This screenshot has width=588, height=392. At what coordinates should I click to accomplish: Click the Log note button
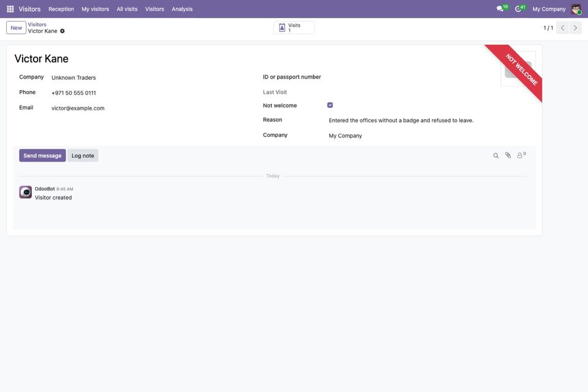[x=83, y=156]
